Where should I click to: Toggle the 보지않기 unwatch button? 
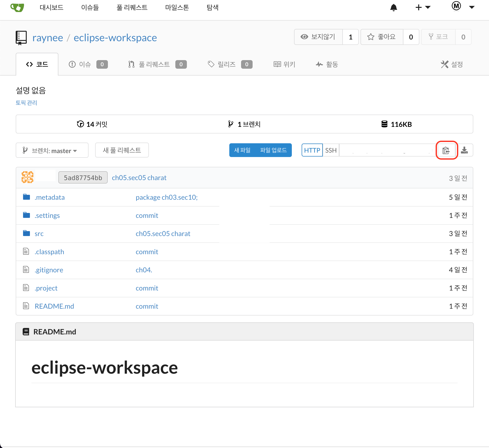point(318,37)
